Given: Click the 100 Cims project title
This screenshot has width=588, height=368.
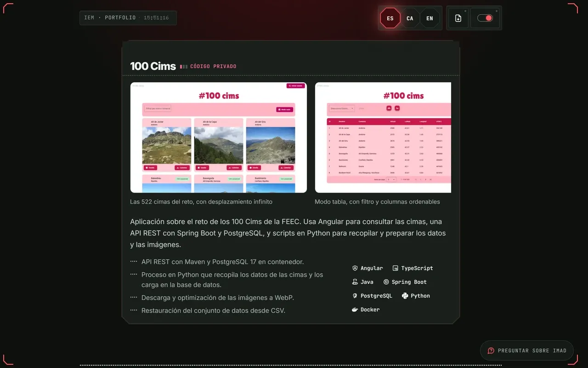Looking at the screenshot, I should [153, 66].
